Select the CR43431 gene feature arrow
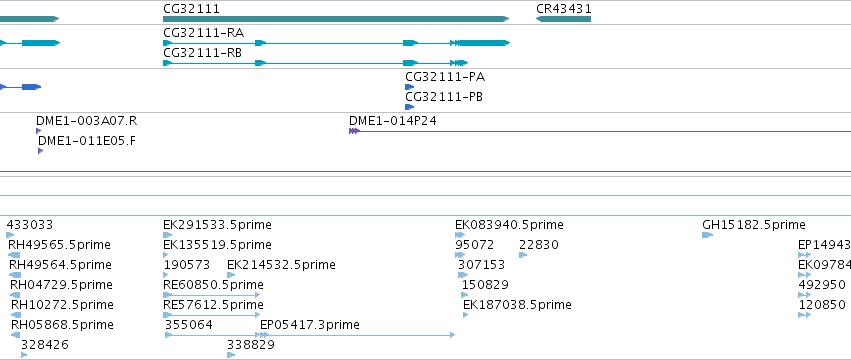 tap(563, 19)
